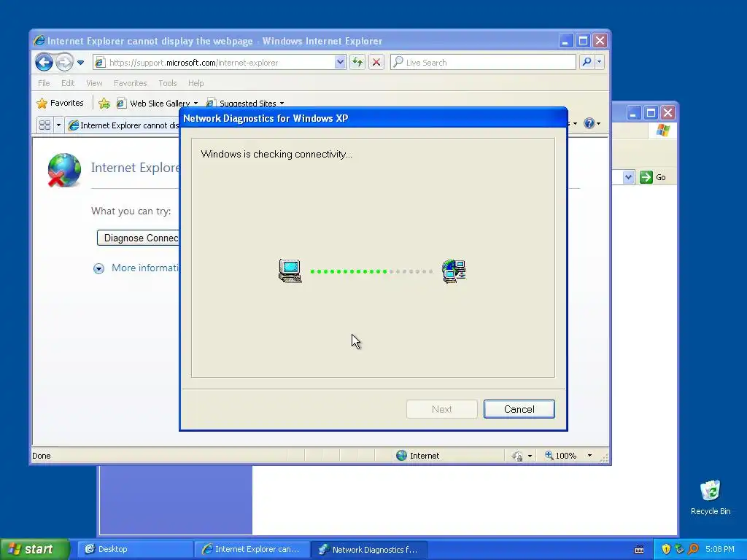Screen dimensions: 747x560
Task: Click the Go button in background window
Action: 653,177
